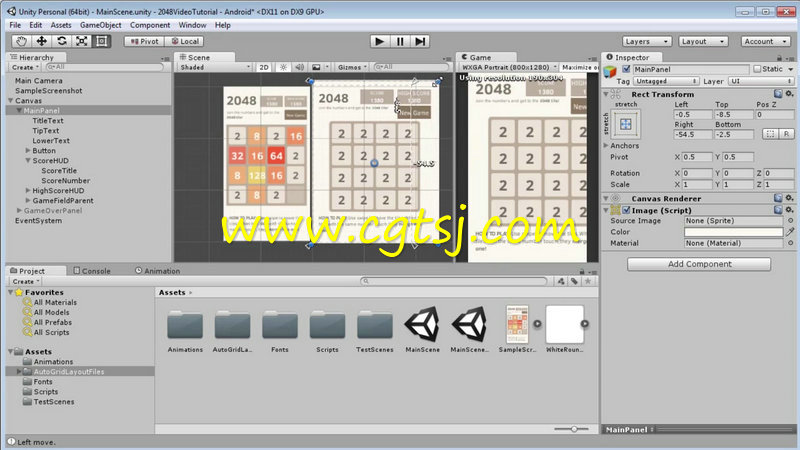Click the Maximize on Play toggle
This screenshot has height=450, width=800.
click(x=579, y=67)
